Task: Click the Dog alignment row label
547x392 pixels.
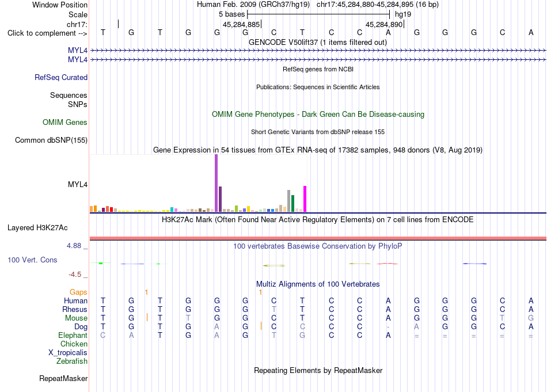Action: (x=81, y=327)
